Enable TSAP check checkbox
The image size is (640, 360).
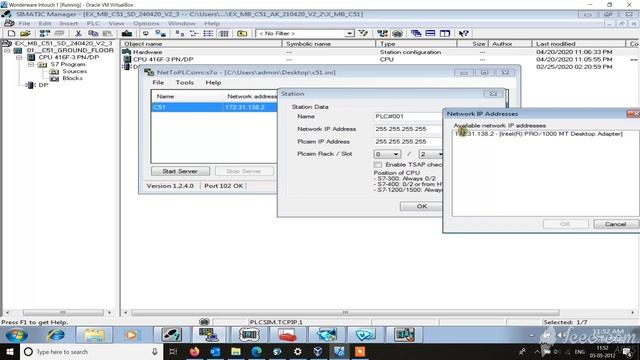(x=378, y=164)
